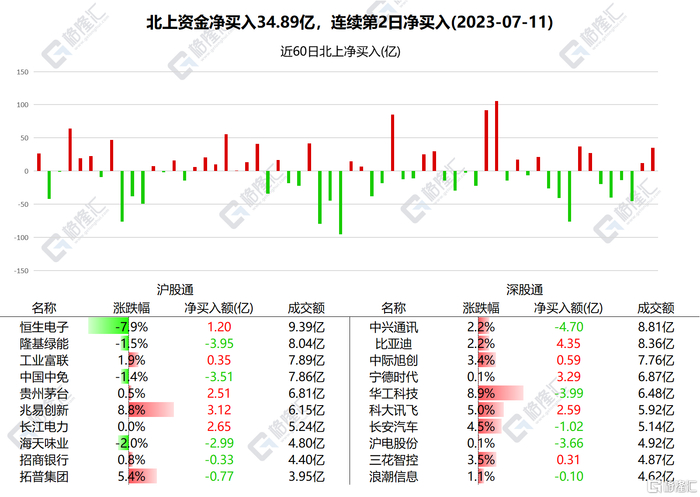Screen dimensions: 700x497
Task: Select stock name 招商银行
Action: click(44, 459)
